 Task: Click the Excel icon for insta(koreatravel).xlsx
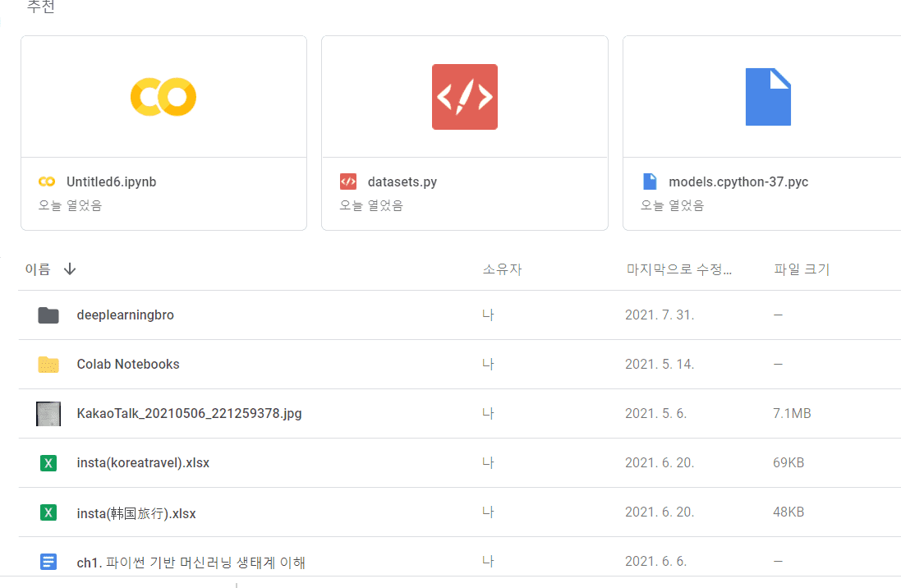(48, 462)
